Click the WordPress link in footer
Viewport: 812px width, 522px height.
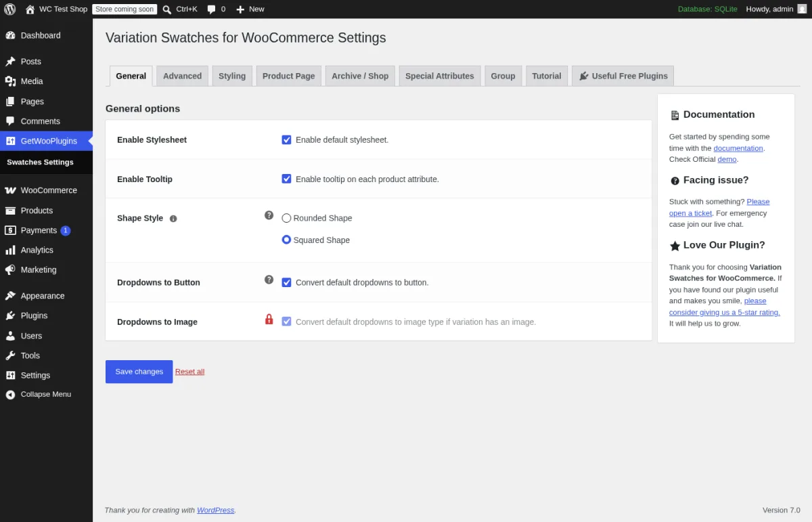pyautogui.click(x=216, y=510)
